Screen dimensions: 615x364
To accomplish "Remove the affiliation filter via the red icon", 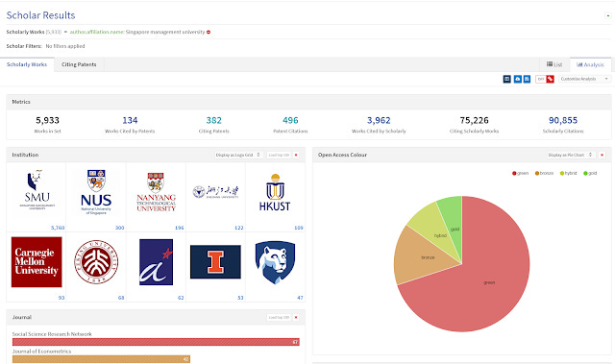I will click(209, 32).
